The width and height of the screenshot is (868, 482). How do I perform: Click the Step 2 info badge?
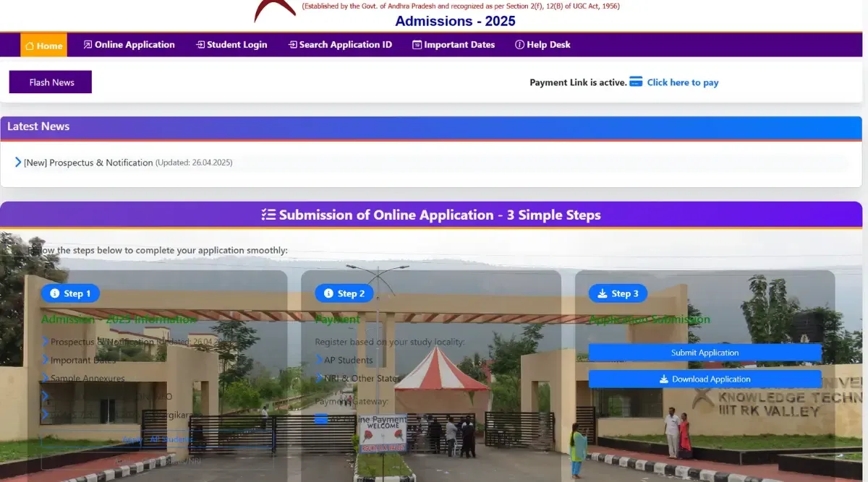point(344,293)
